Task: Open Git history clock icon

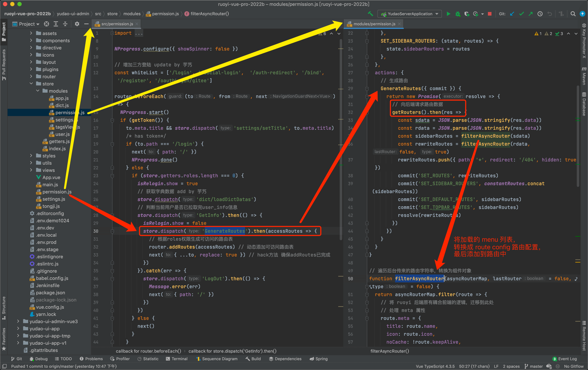Action: tap(540, 14)
